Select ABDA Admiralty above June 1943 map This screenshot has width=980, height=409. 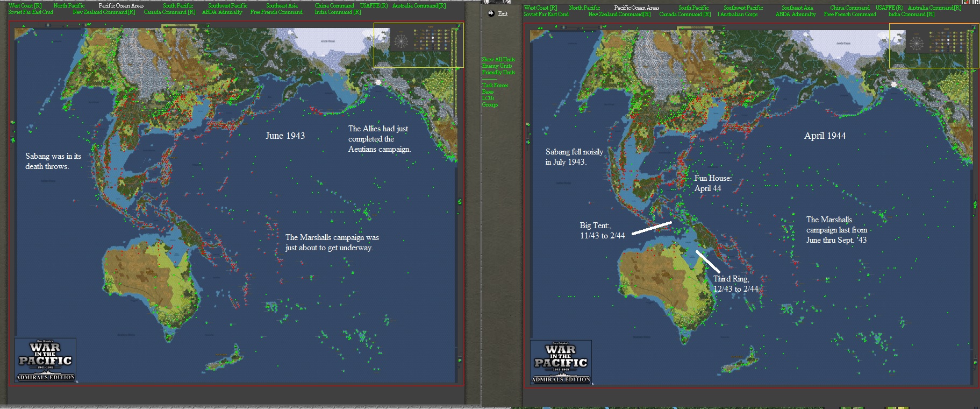point(222,12)
